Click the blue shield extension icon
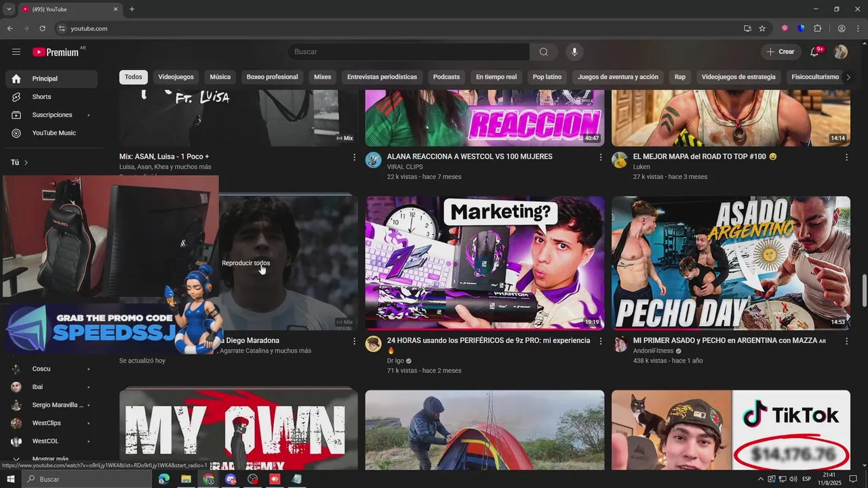Viewport: 868px width, 488px height. pos(801,28)
